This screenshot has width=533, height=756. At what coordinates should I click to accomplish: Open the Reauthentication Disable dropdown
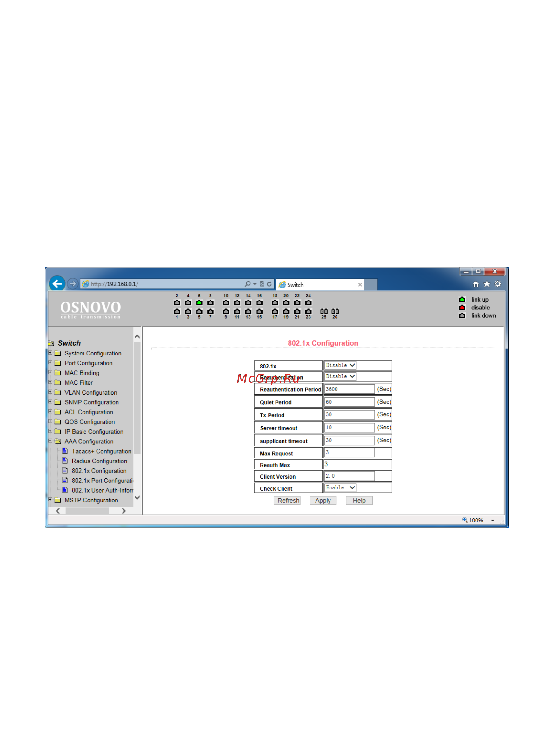(x=340, y=376)
